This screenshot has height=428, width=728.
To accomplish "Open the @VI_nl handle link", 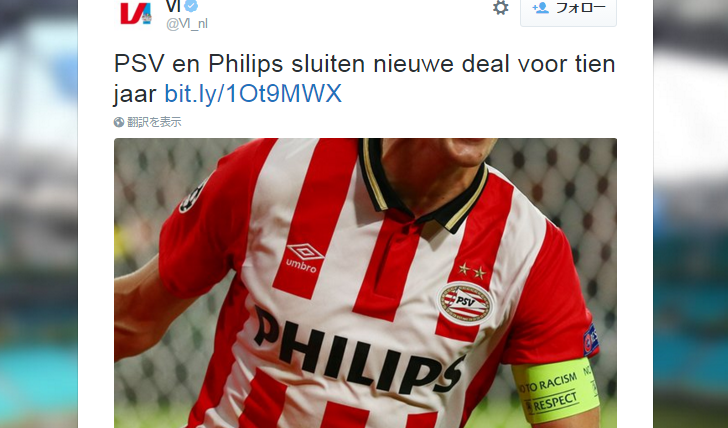I will pos(187,23).
